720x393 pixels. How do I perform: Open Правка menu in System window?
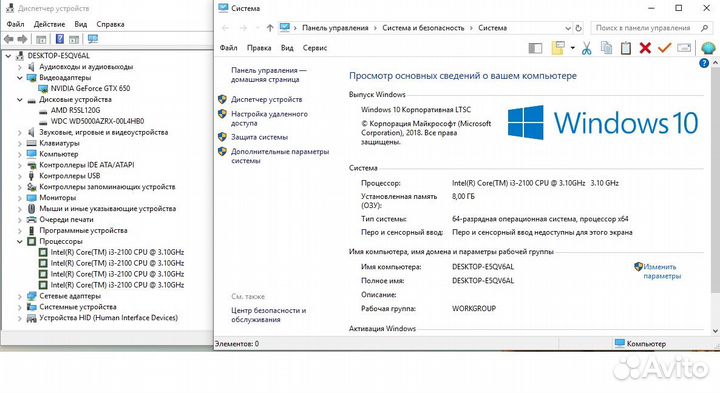(259, 48)
